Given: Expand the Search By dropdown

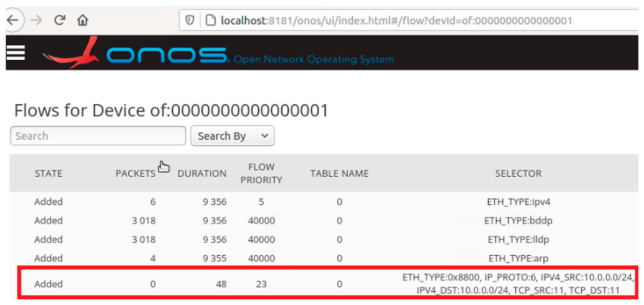Looking at the screenshot, I should coord(232,136).
